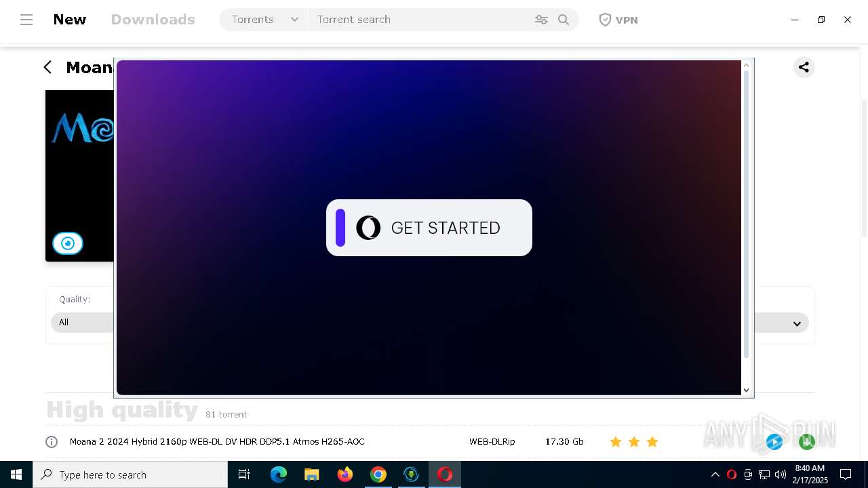This screenshot has height=488, width=868.
Task: Click the Moana poster thumbnail
Action: pos(79,176)
